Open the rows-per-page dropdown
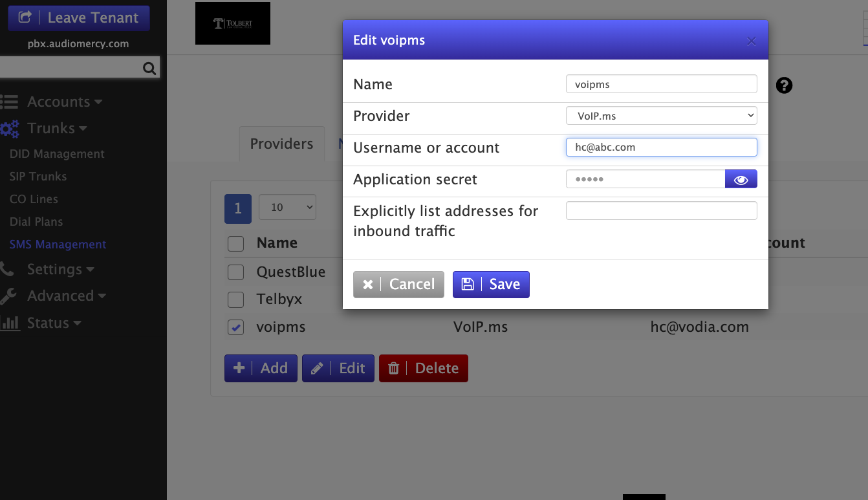The width and height of the screenshot is (868, 500). (x=287, y=207)
